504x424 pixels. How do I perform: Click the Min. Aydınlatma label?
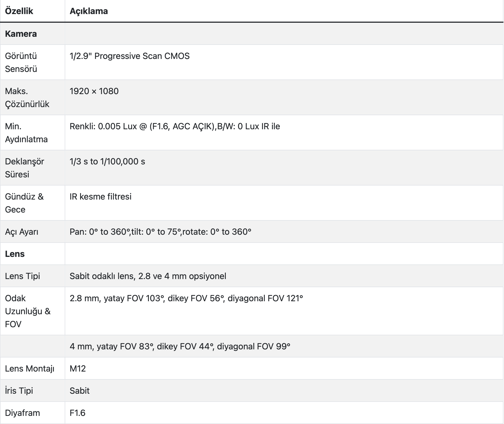[x=26, y=133]
